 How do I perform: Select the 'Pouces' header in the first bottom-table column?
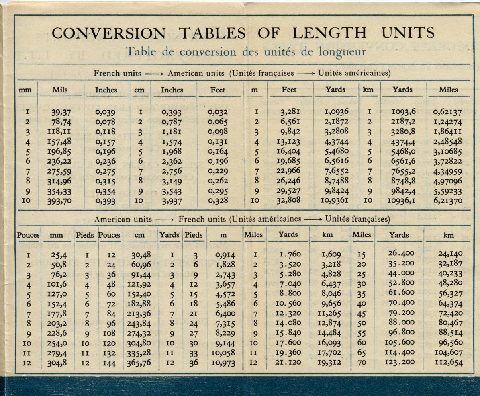coord(28,235)
